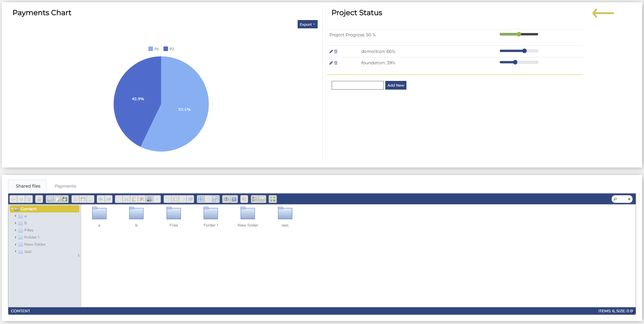Viewport: 644px width, 324px height.
Task: Click the edit pencil for demolition
Action: pos(331,51)
